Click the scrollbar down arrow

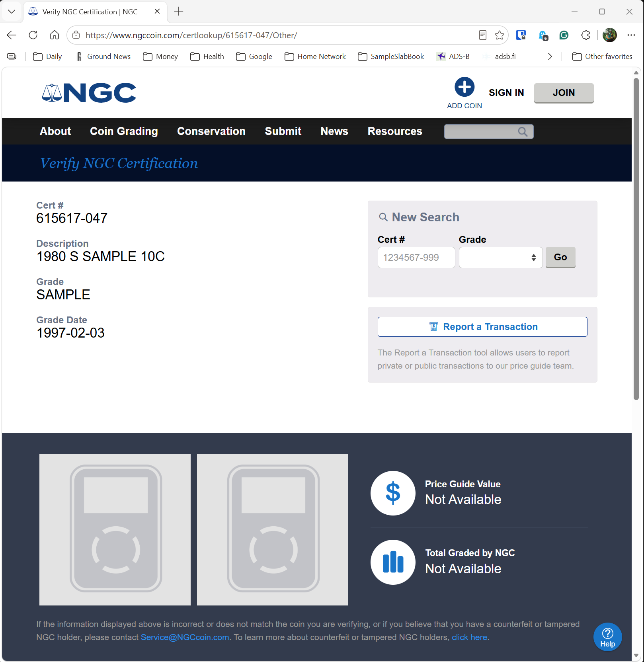pos(636,655)
